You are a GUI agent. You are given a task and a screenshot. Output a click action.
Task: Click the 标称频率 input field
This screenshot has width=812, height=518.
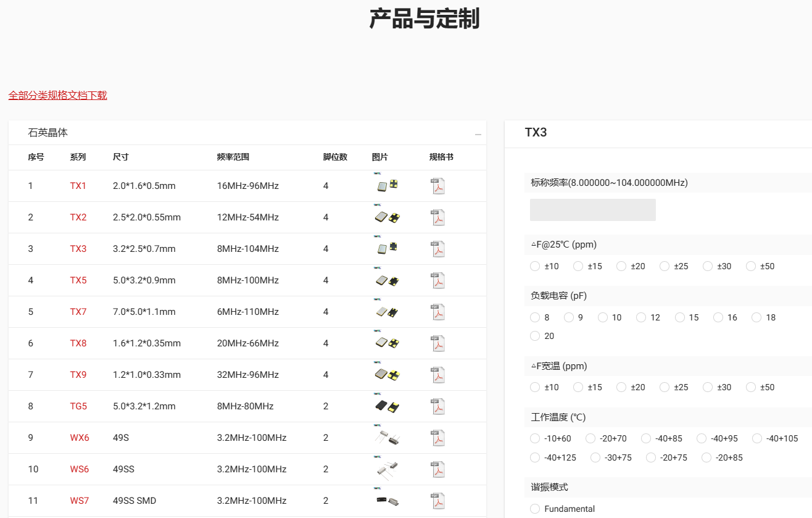click(593, 210)
